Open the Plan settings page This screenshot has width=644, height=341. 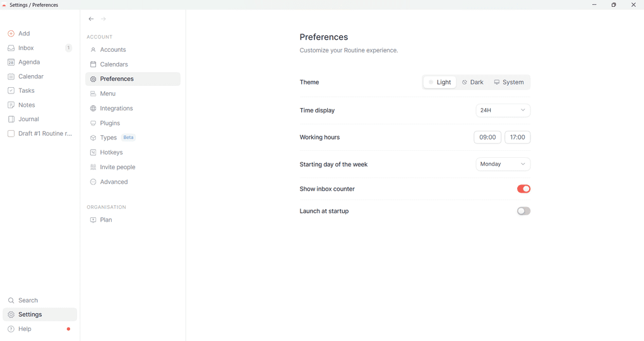pyautogui.click(x=133, y=220)
